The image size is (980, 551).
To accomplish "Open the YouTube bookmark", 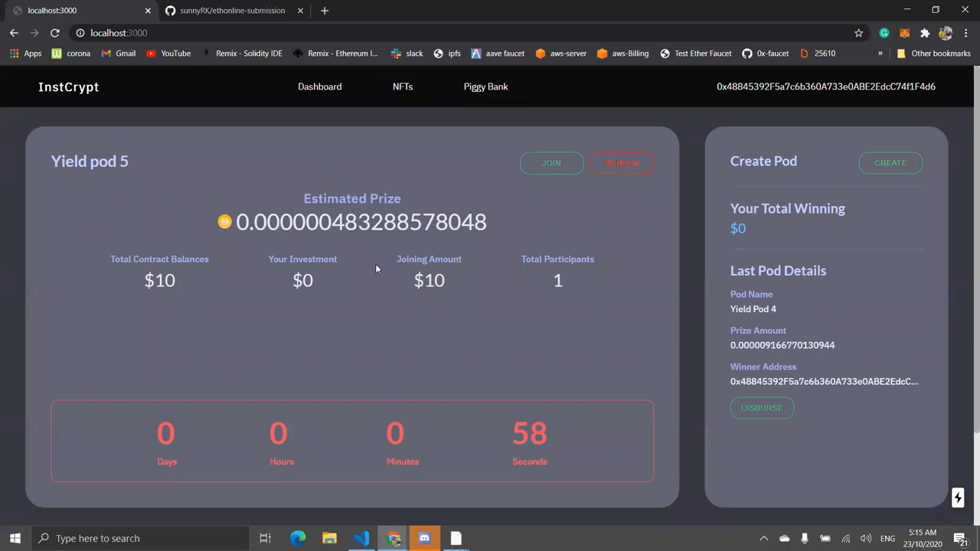I will click(x=168, y=54).
